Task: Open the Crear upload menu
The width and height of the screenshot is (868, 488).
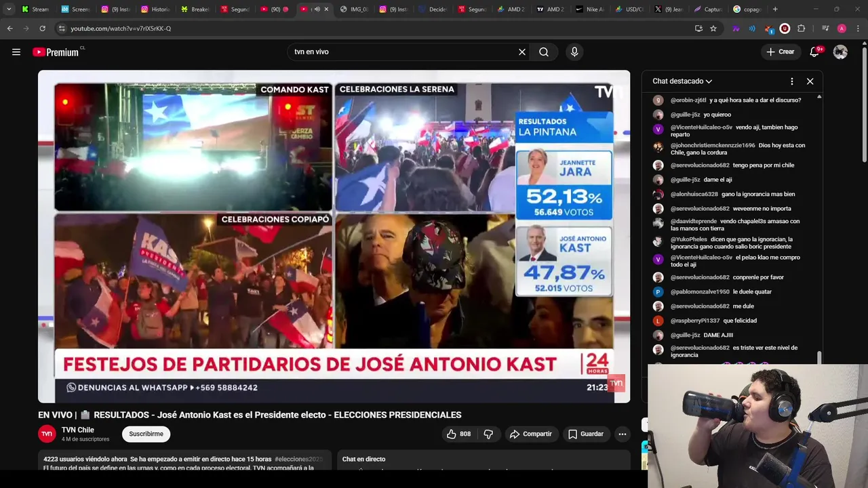Action: point(781,52)
